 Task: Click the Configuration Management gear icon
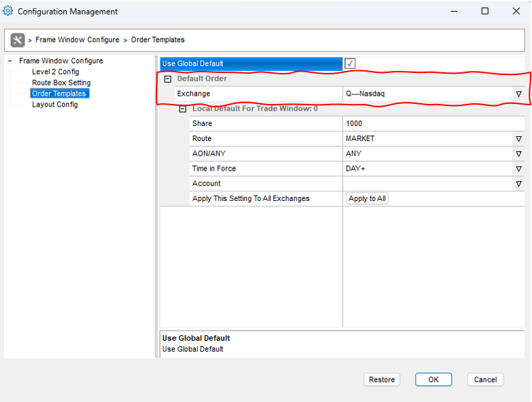click(8, 11)
